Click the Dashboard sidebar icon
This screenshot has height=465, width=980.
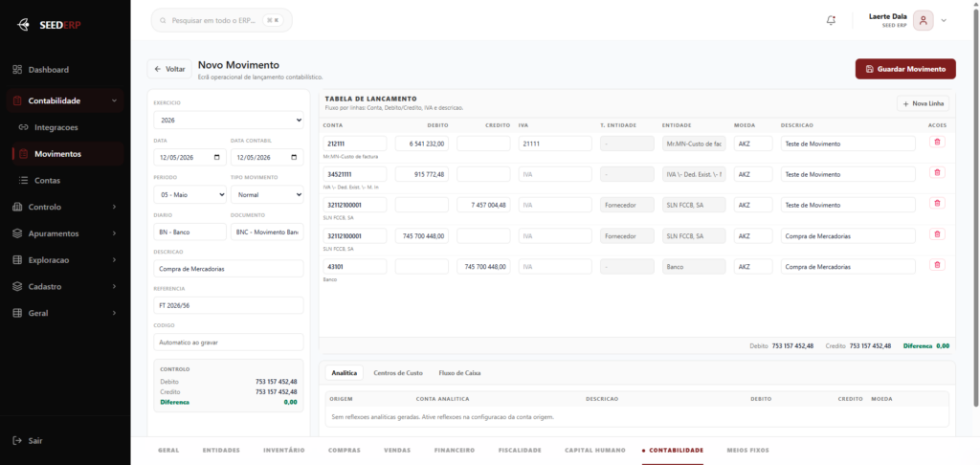17,70
